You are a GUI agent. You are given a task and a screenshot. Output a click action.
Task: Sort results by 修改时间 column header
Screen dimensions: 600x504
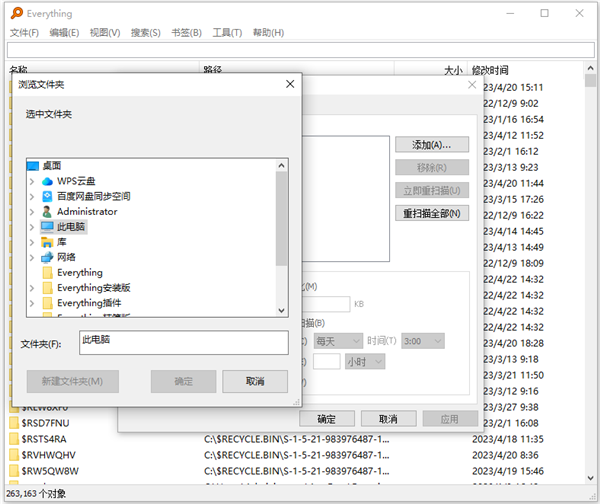tap(490, 70)
